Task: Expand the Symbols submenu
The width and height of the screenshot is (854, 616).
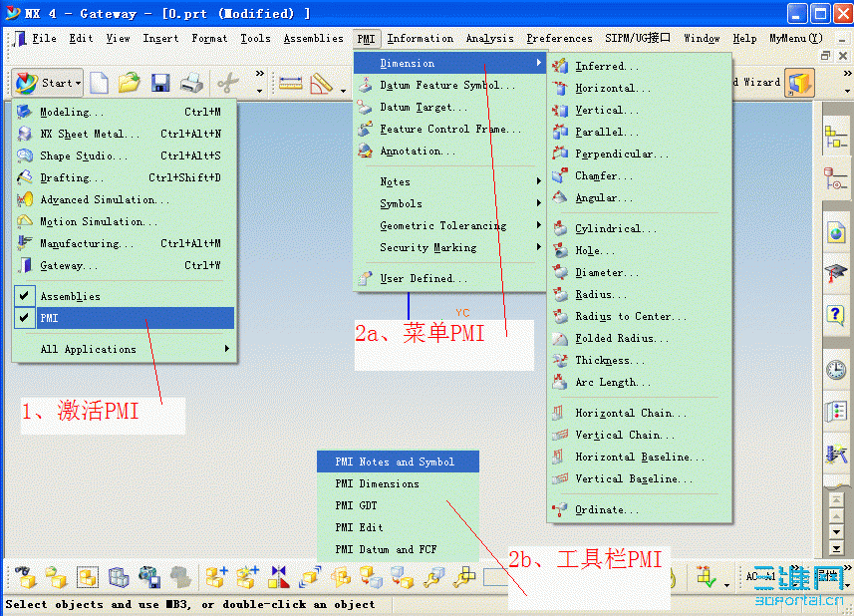Action: [449, 203]
